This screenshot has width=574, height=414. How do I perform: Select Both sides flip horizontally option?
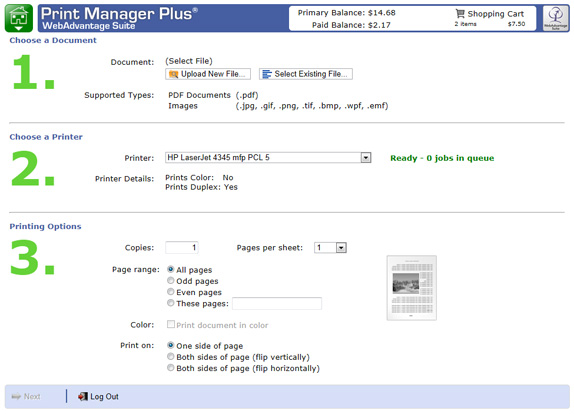(171, 368)
